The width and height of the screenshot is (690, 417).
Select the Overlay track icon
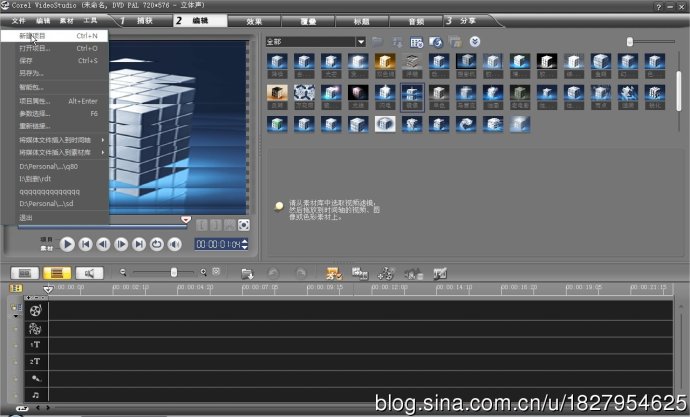(x=35, y=329)
